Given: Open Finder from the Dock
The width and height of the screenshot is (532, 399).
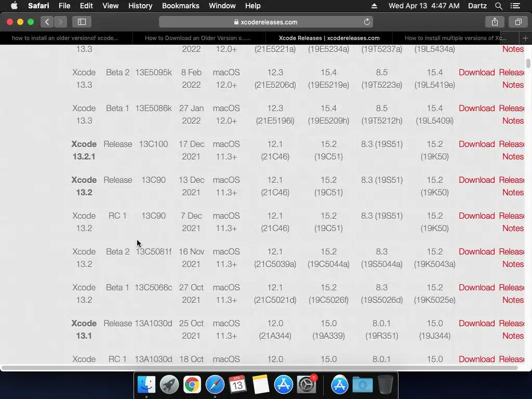Looking at the screenshot, I should pyautogui.click(x=146, y=384).
